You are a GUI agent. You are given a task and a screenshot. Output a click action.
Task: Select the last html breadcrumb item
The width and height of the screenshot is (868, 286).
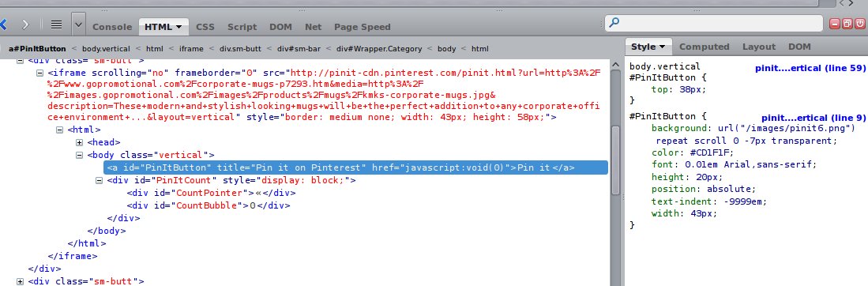tap(480, 49)
